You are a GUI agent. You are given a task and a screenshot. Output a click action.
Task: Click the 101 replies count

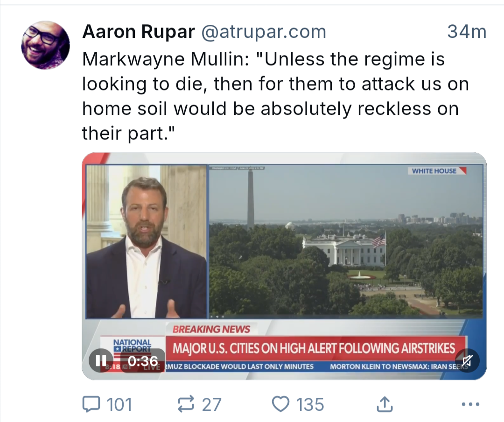(119, 404)
